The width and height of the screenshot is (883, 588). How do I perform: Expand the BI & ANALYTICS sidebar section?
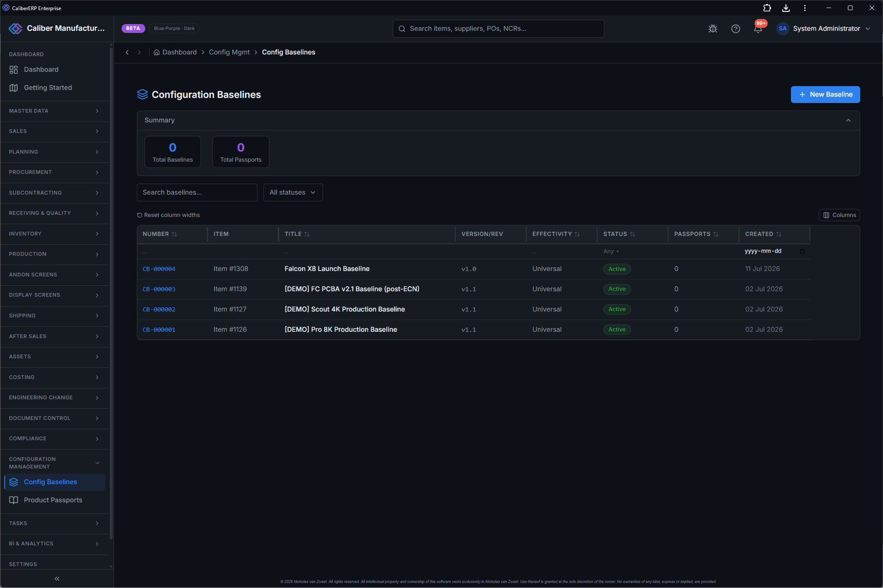54,544
